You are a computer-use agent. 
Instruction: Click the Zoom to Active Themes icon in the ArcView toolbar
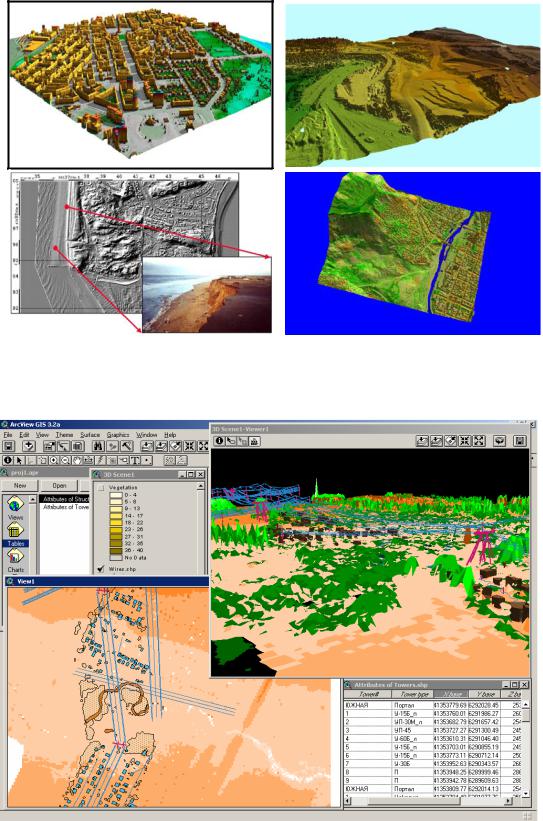point(161,446)
